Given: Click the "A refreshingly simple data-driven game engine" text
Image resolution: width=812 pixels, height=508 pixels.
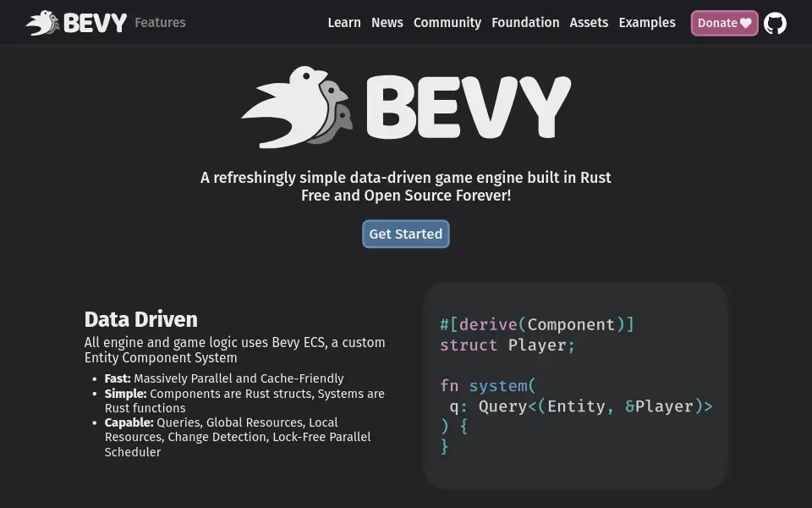Looking at the screenshot, I should point(361,177).
